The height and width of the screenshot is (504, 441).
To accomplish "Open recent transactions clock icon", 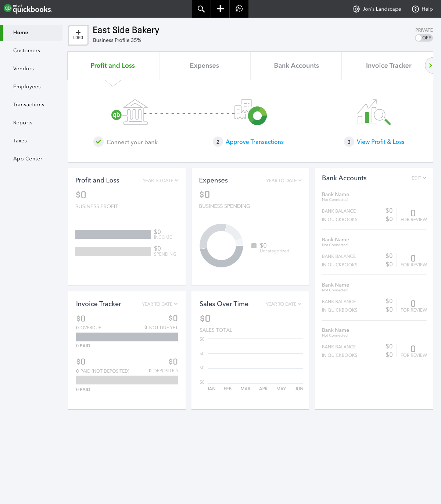I will (x=239, y=9).
